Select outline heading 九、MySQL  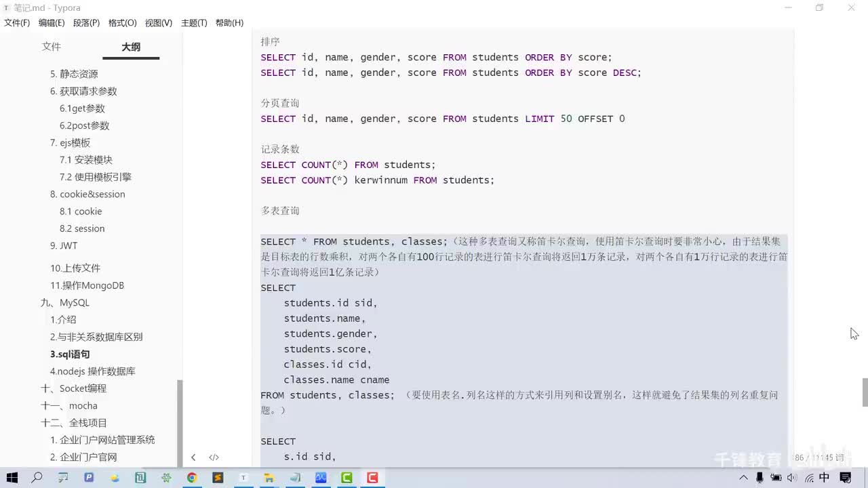(x=65, y=303)
